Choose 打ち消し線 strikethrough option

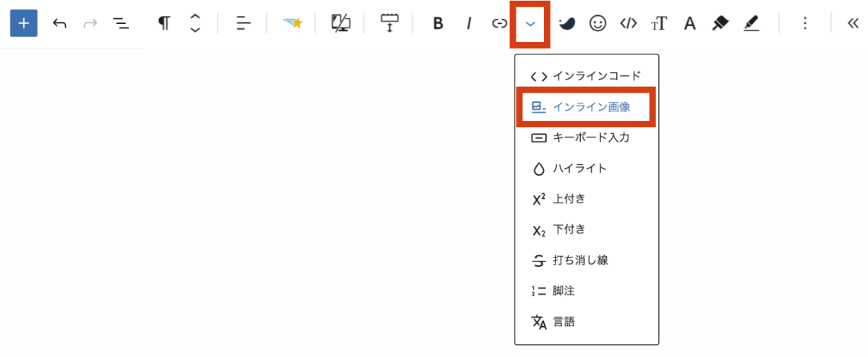click(x=586, y=260)
